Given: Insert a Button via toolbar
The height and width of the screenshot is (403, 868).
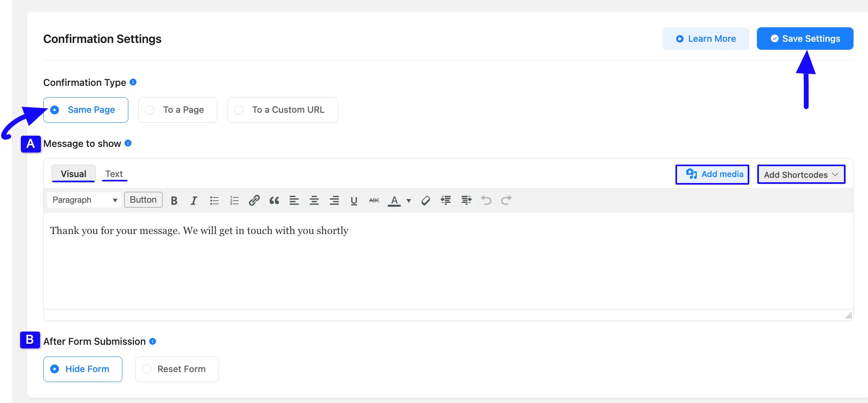Looking at the screenshot, I should [143, 200].
